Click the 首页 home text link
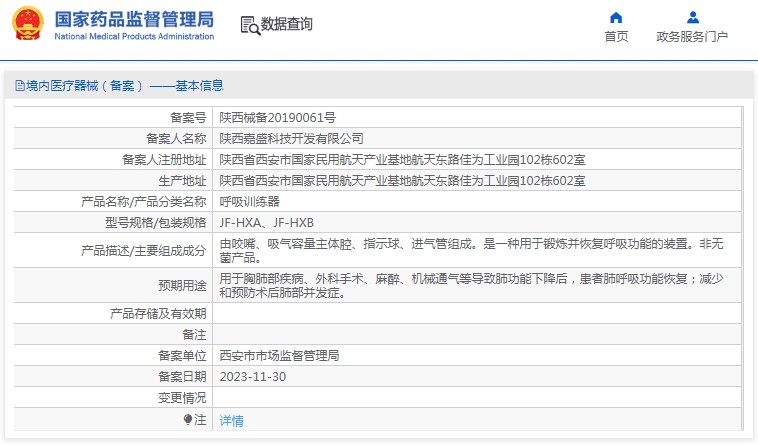This screenshot has height=445, width=758. [x=616, y=37]
